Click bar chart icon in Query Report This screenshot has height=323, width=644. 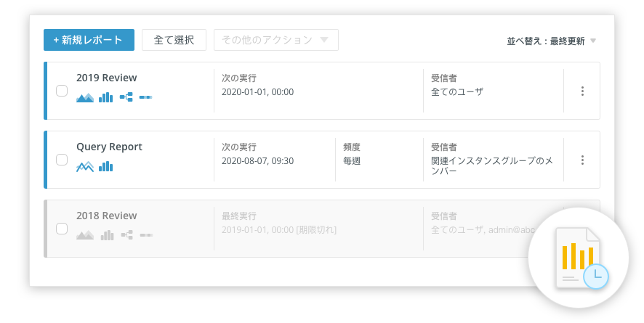pos(105,166)
